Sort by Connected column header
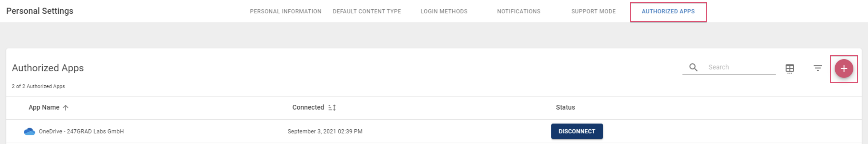The height and width of the screenshot is (144, 868). pos(308,107)
